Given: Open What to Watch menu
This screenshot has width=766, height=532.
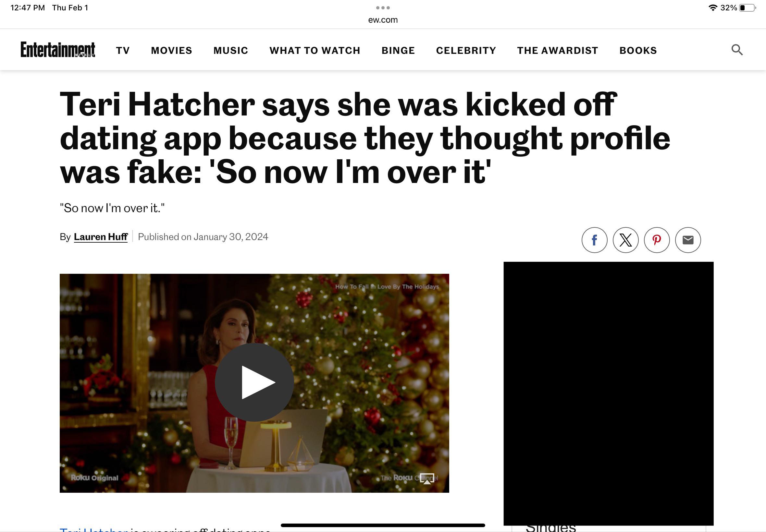Looking at the screenshot, I should (315, 50).
